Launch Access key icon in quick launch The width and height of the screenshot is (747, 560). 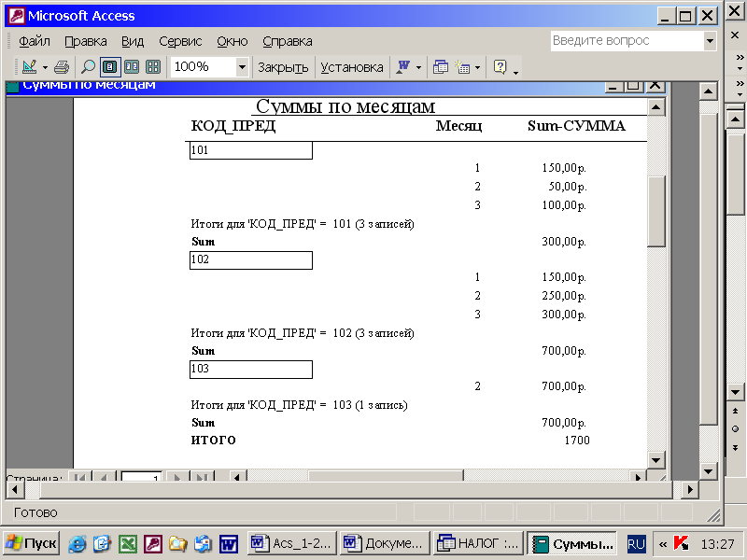coord(153,543)
